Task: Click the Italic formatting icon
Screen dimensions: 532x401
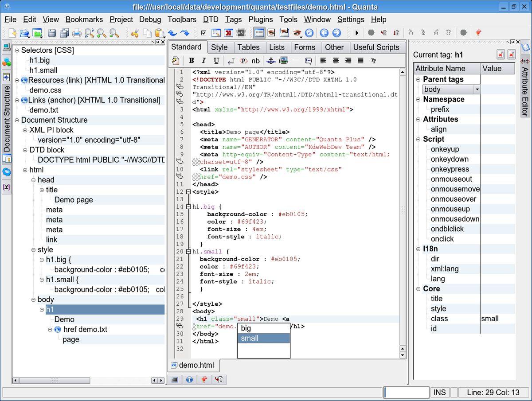Action: pos(204,61)
